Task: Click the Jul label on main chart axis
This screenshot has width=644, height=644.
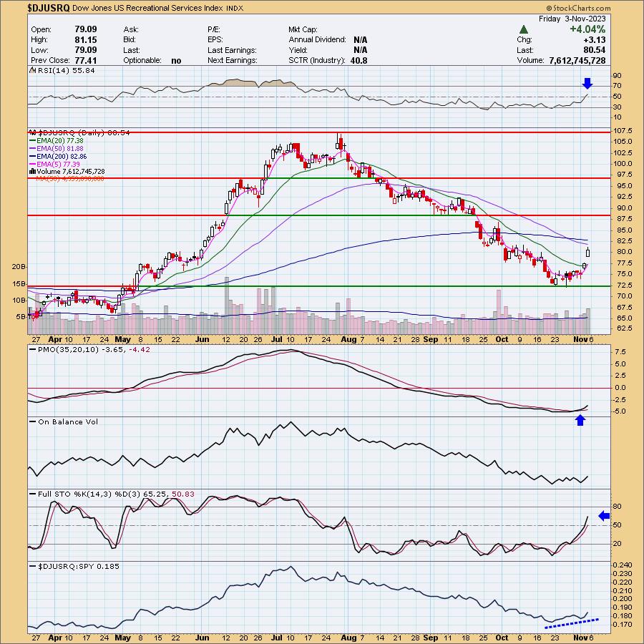Action: (x=276, y=340)
